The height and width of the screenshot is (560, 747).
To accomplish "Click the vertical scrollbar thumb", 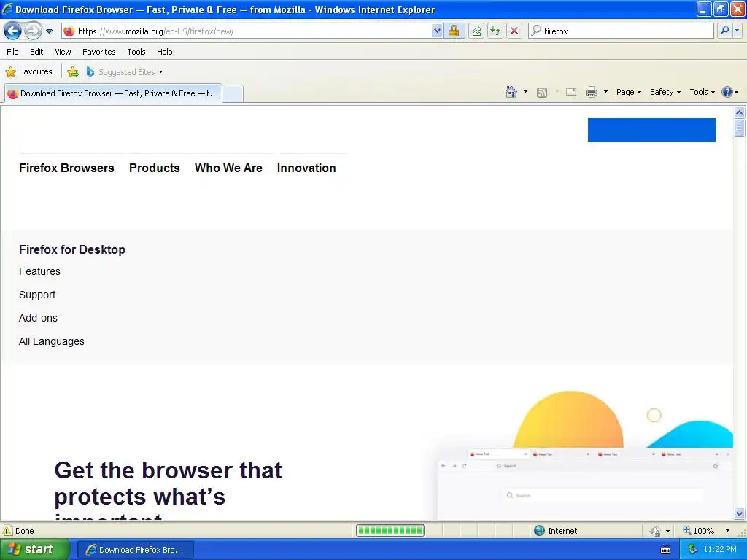I will coord(740,128).
